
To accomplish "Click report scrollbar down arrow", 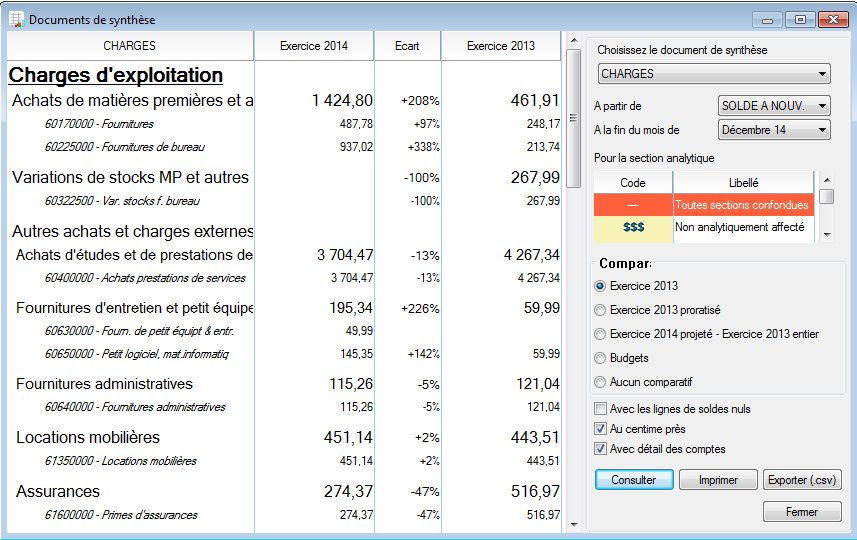I will coord(574,525).
